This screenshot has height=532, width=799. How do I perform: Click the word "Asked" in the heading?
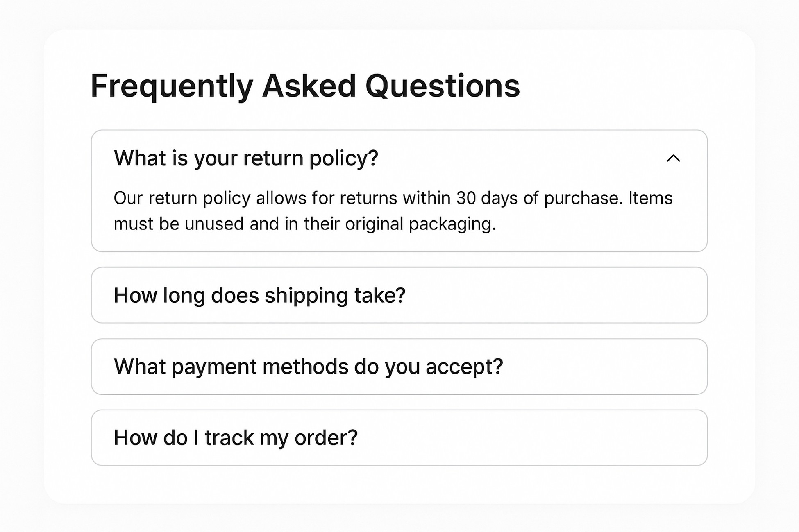click(x=309, y=86)
